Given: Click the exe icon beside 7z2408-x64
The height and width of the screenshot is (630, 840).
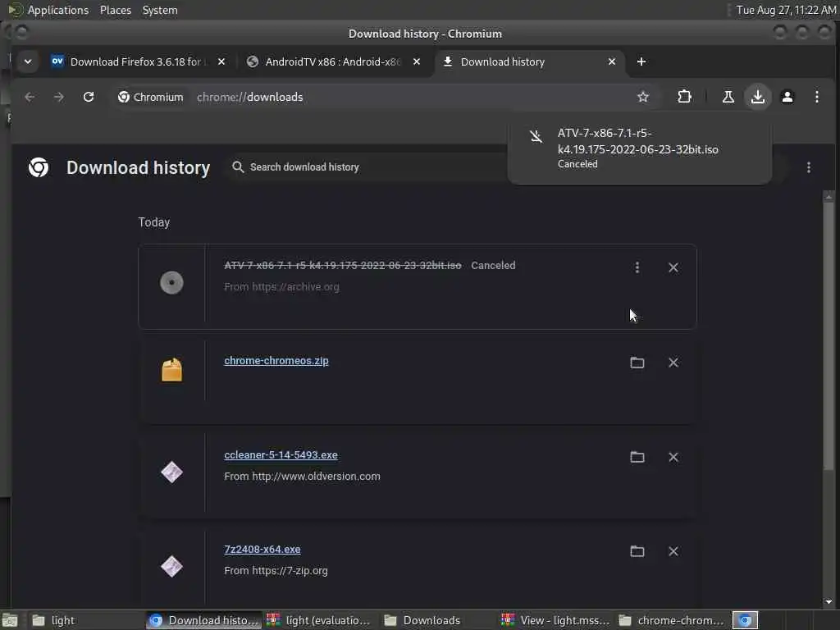Looking at the screenshot, I should tap(171, 566).
